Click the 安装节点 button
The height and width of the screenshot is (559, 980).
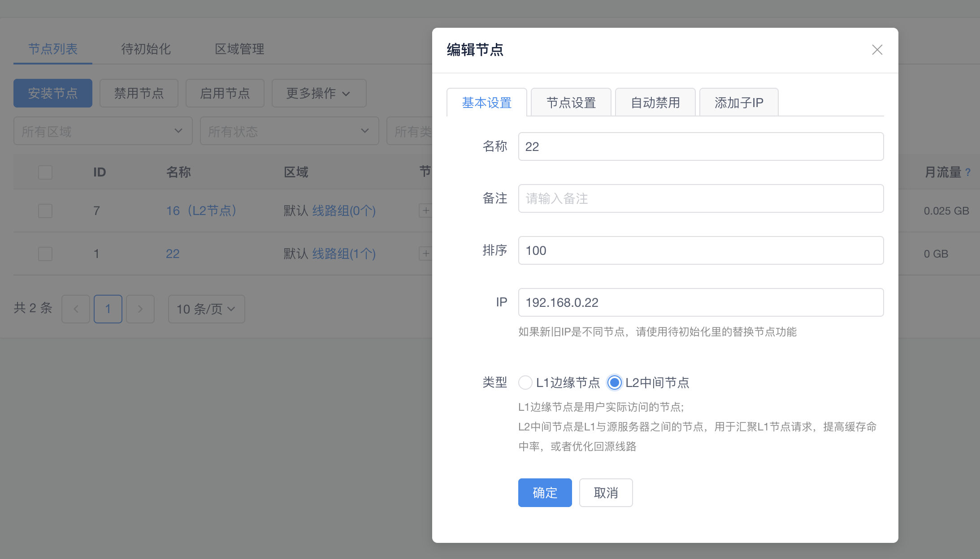pos(53,93)
